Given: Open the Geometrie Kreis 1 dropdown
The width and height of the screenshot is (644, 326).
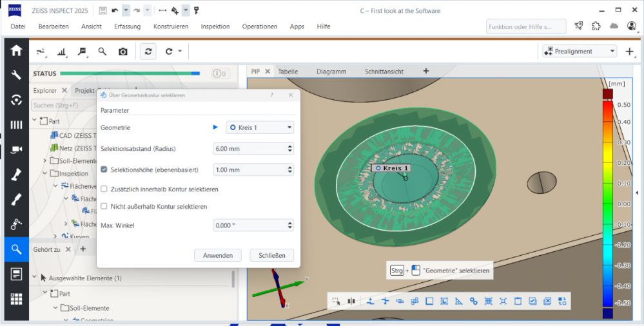Looking at the screenshot, I should pos(260,128).
